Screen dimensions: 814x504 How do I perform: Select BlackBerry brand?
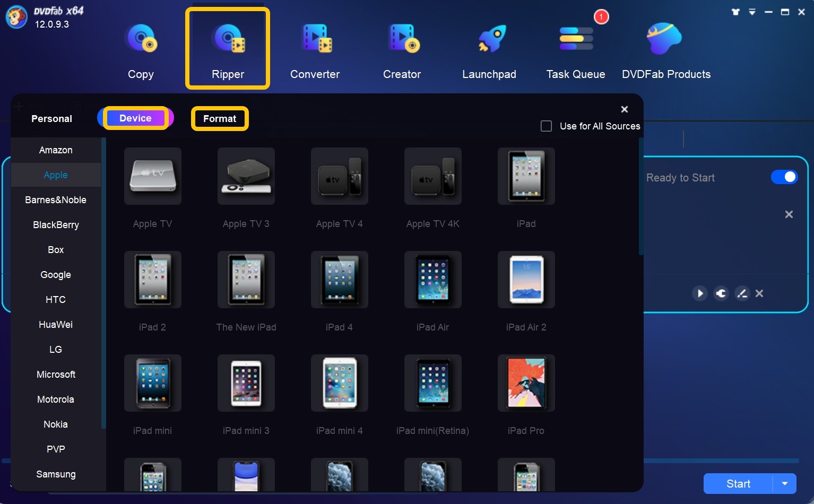click(x=56, y=225)
